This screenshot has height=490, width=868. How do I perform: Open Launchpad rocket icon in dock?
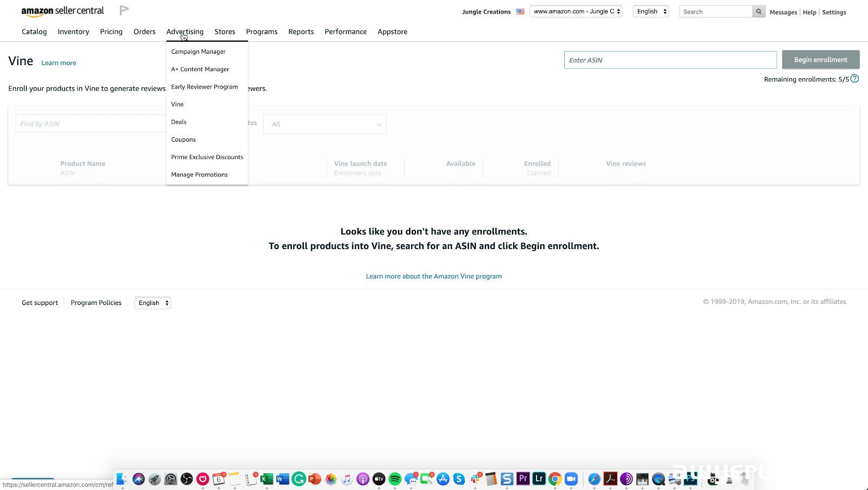click(x=155, y=479)
